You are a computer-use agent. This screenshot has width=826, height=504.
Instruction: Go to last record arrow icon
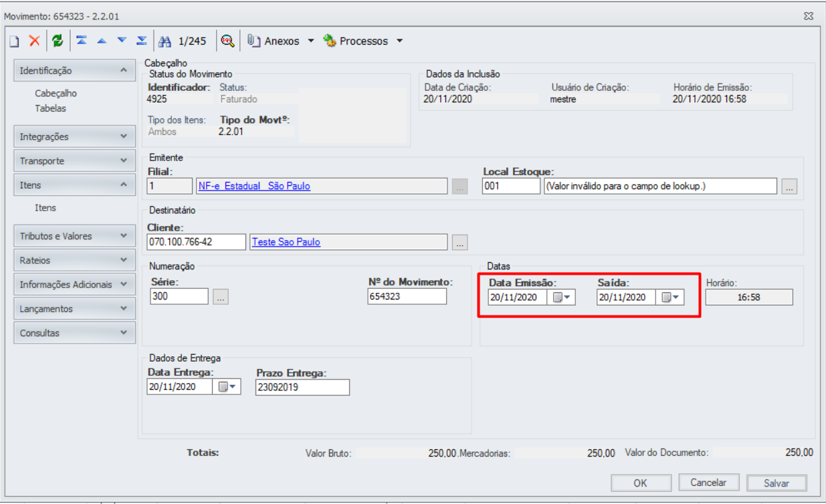pos(142,41)
